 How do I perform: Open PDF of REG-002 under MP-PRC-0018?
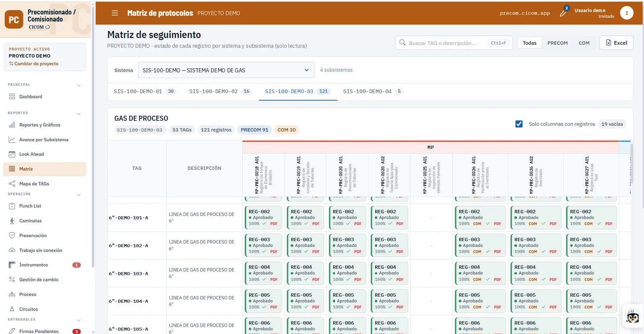274,224
